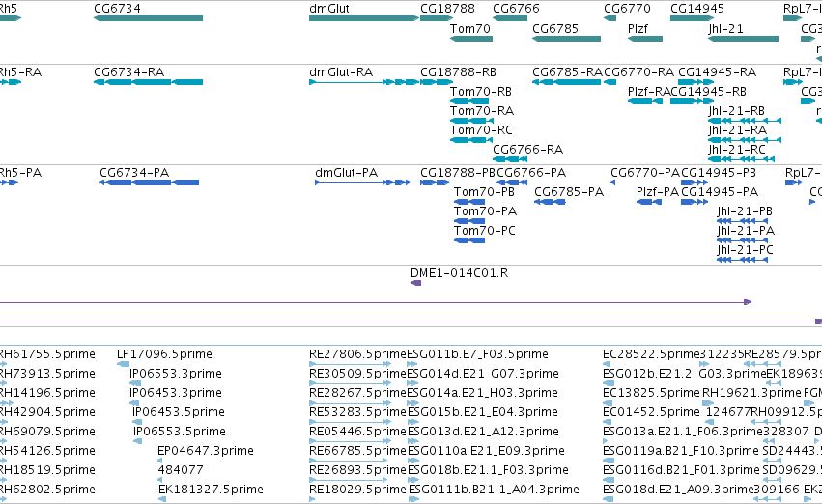Select the dmGlut-PA coding feature
The width and height of the screenshot is (822, 504).
click(363, 182)
